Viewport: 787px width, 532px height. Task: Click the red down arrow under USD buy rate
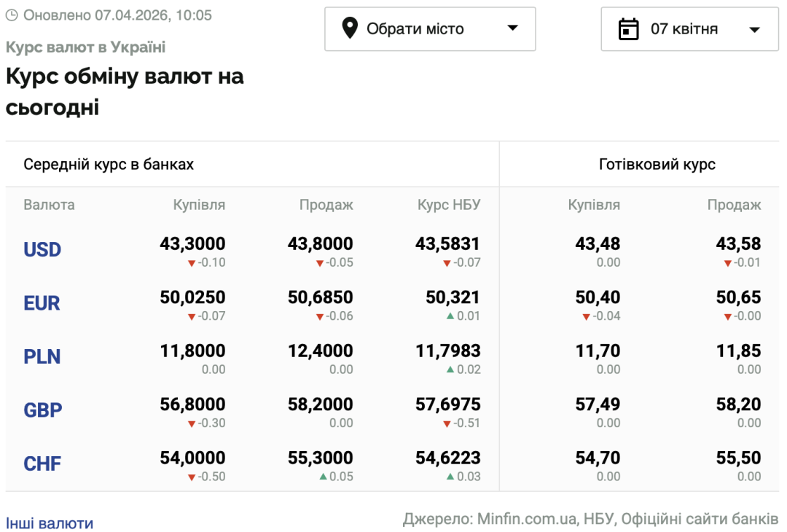point(192,263)
